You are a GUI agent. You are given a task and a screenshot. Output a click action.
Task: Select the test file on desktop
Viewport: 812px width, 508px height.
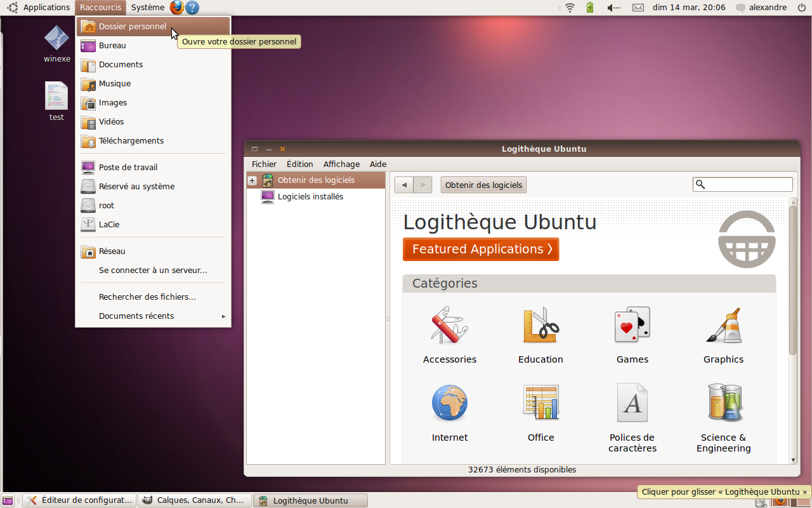pos(56,101)
